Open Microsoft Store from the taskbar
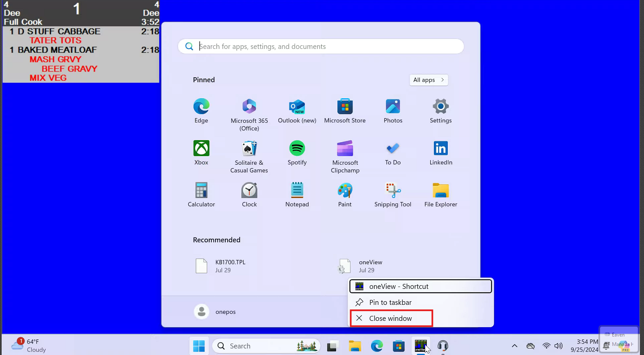 tap(399, 346)
